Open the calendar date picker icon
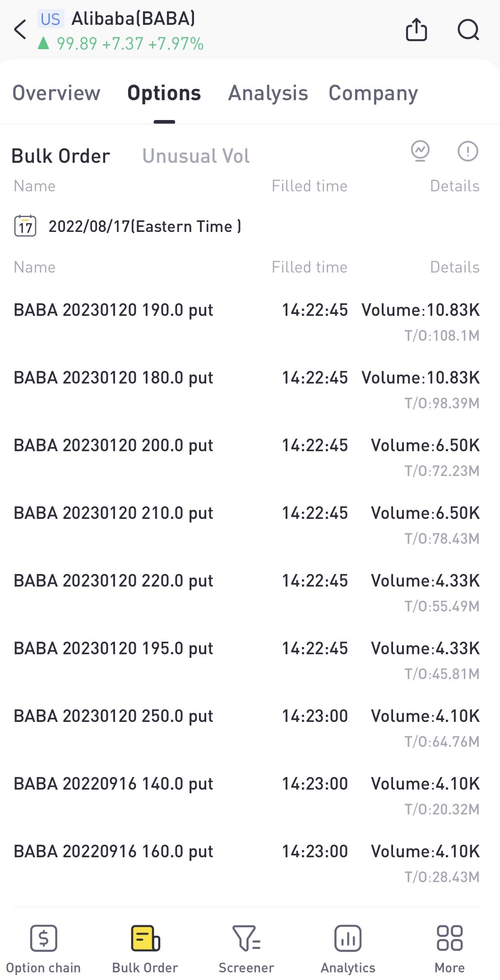This screenshot has width=500, height=980. [25, 226]
